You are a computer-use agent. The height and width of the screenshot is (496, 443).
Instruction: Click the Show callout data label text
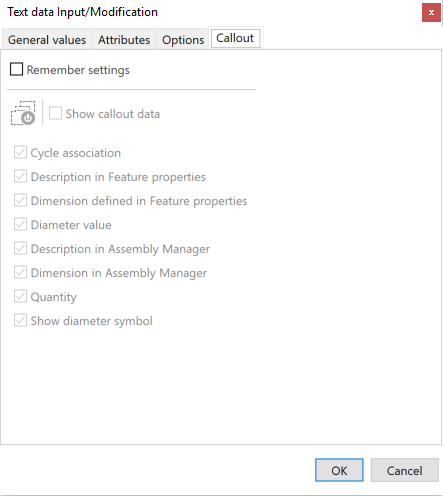[x=113, y=114]
